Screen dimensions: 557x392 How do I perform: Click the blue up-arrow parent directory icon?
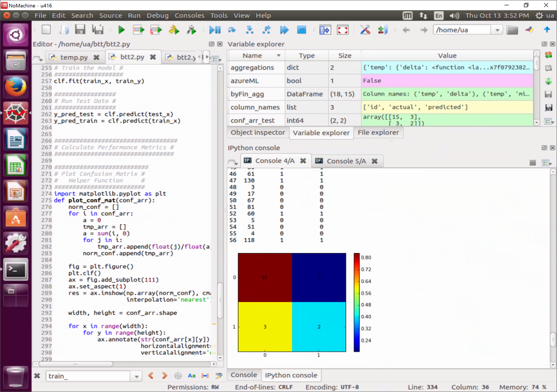547,30
